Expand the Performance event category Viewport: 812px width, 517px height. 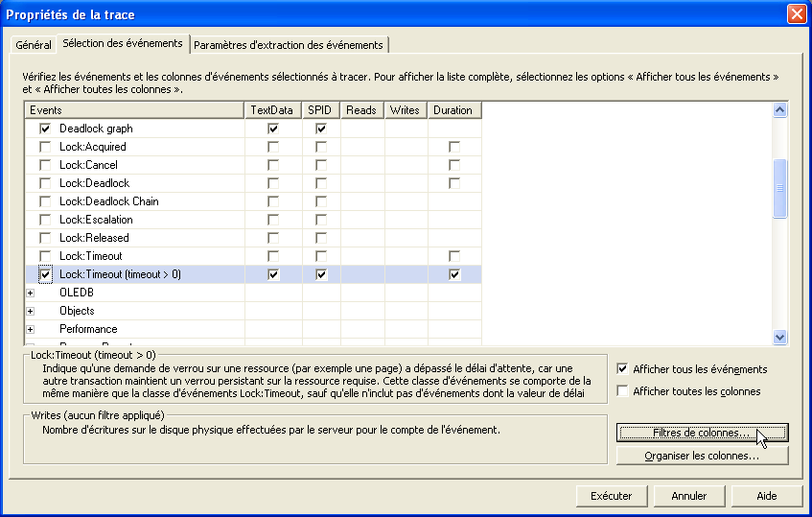pos(31,329)
